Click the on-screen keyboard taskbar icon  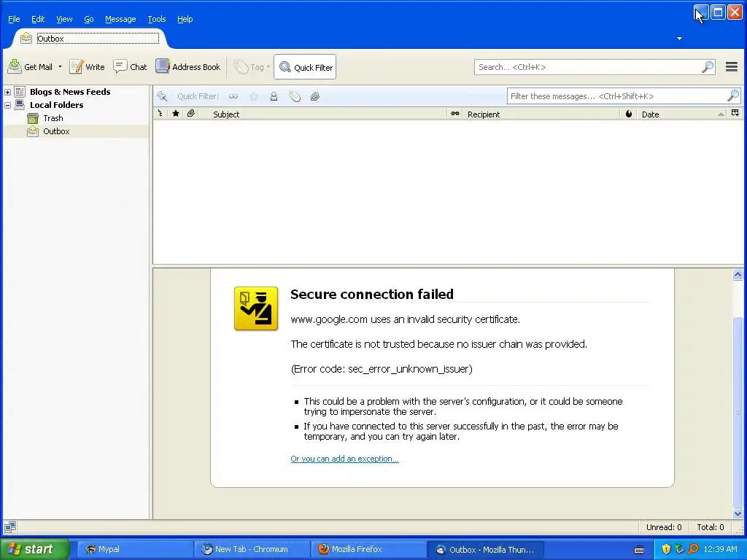click(x=639, y=550)
